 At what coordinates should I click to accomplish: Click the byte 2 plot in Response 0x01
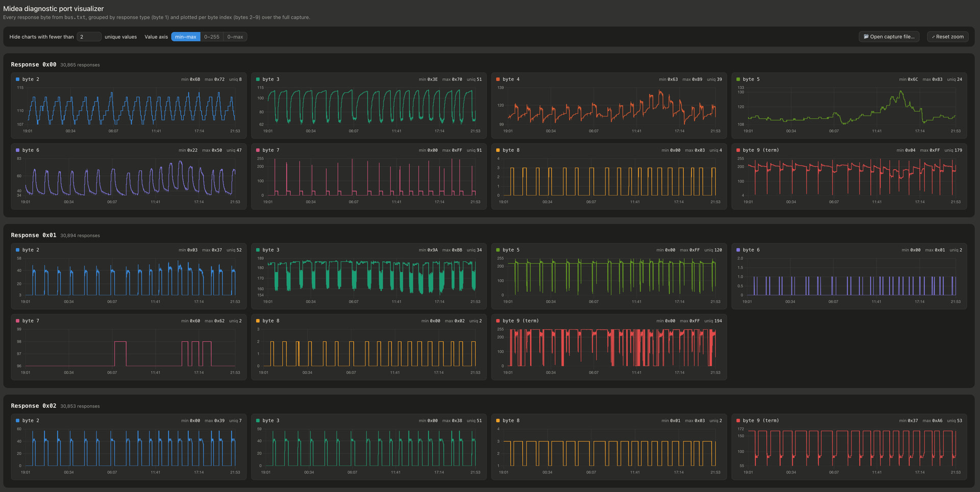129,280
